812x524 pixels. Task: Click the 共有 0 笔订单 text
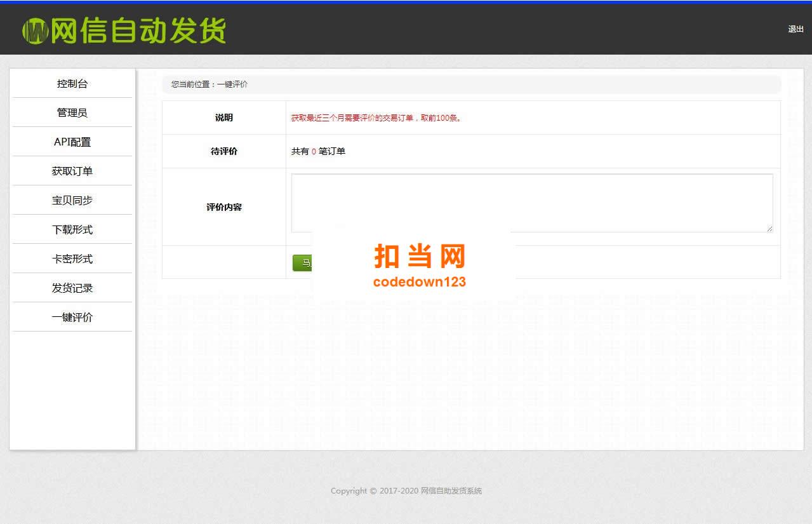pyautogui.click(x=318, y=151)
